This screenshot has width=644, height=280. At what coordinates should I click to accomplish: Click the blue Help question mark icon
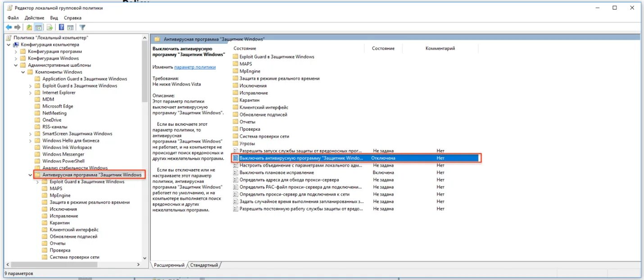(x=61, y=28)
